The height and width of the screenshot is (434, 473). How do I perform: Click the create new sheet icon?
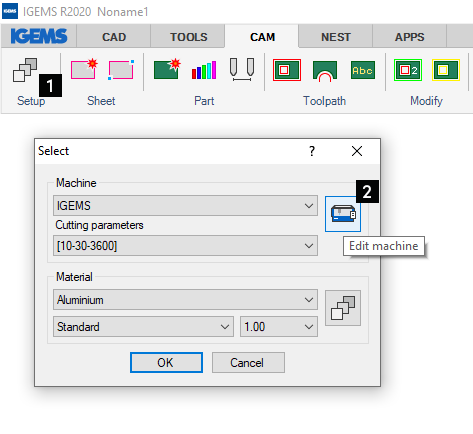[84, 69]
